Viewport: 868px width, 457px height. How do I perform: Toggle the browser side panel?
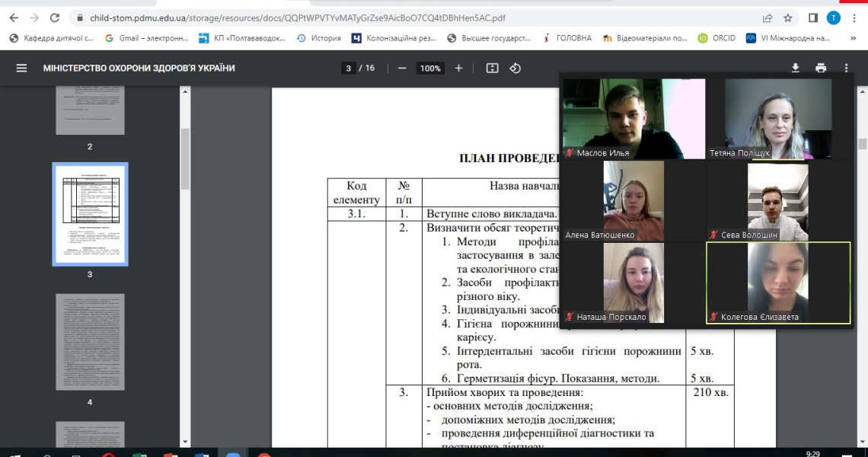click(x=812, y=18)
